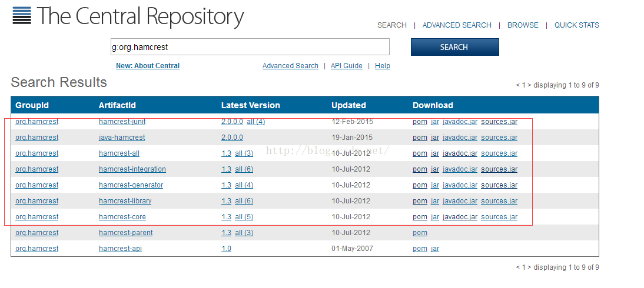Image resolution: width=644 pixels, height=288 pixels.
Task: Open the API Guide link
Action: coord(347,66)
